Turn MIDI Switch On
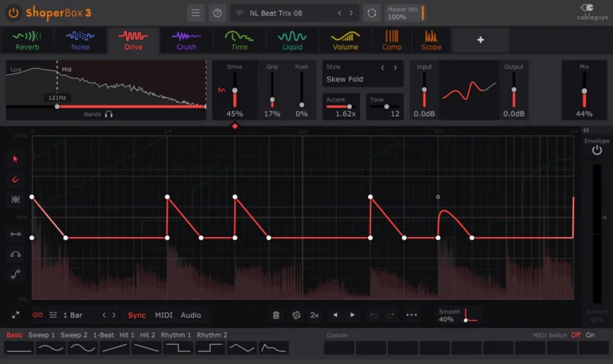The height and width of the screenshot is (364, 613). 590,335
